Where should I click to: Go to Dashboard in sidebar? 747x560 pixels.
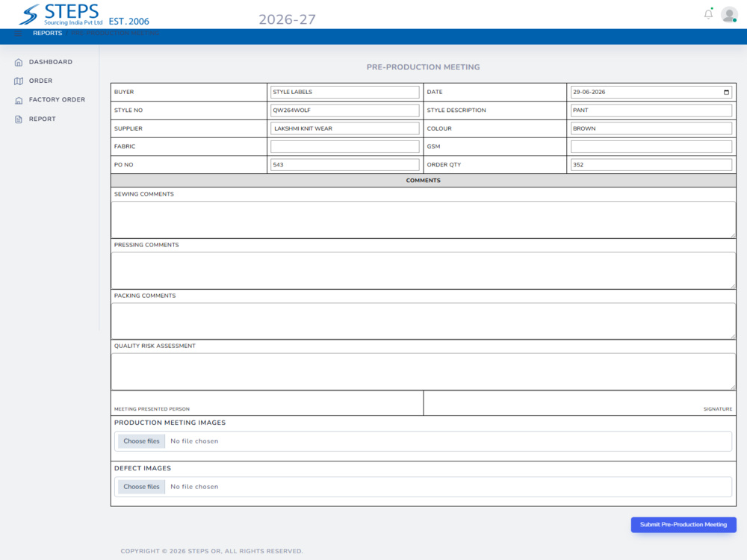tap(51, 62)
